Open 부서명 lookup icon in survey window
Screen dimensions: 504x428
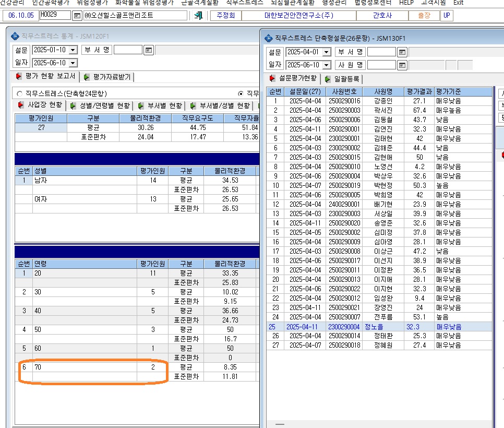click(402, 52)
